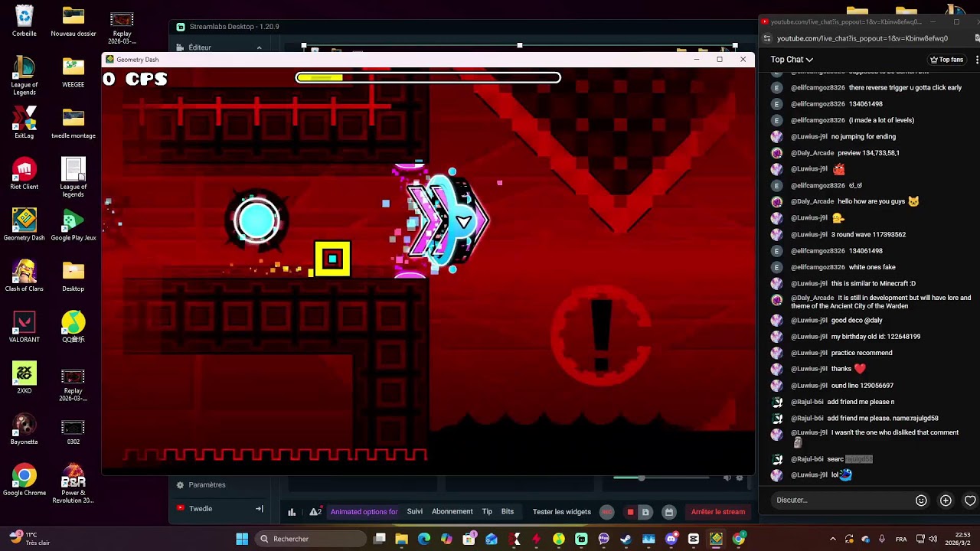Click the FRA language indicator in tray

click(x=902, y=539)
